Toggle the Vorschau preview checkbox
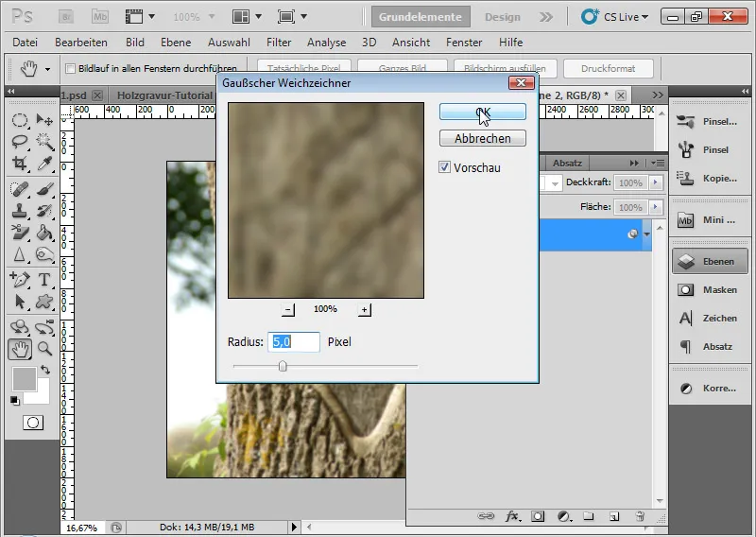The width and height of the screenshot is (756, 537). (x=444, y=167)
